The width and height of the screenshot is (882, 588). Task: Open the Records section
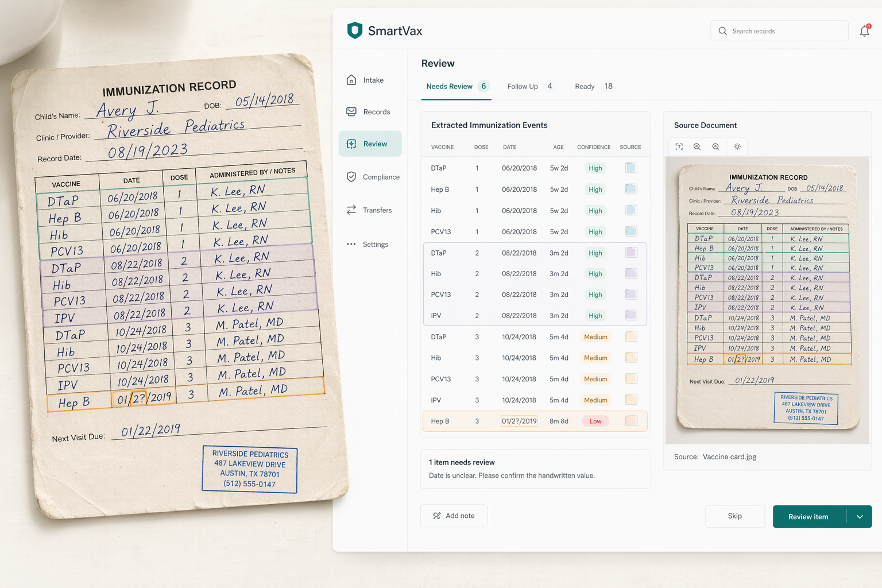(370, 111)
